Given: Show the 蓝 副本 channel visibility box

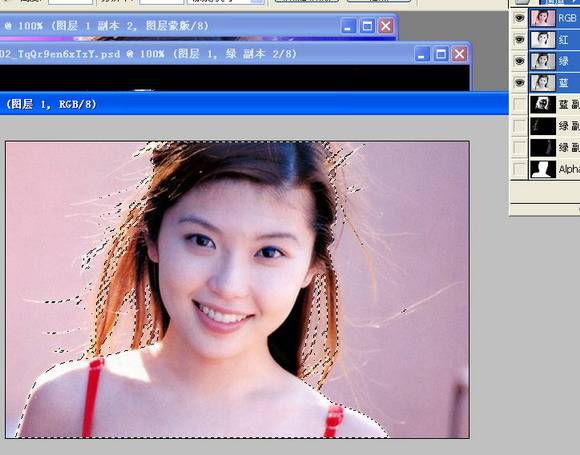Looking at the screenshot, I should click(520, 104).
